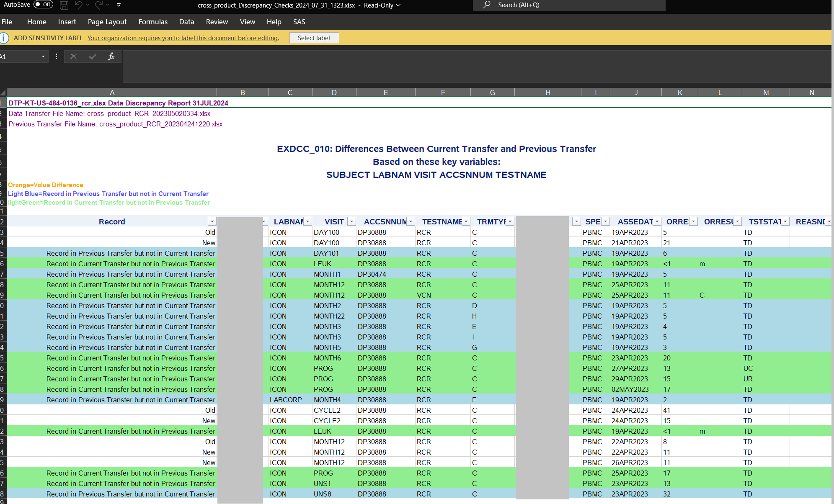Open the Record column filter dropdown
Viewport: 834px width, 504px height.
(212, 221)
